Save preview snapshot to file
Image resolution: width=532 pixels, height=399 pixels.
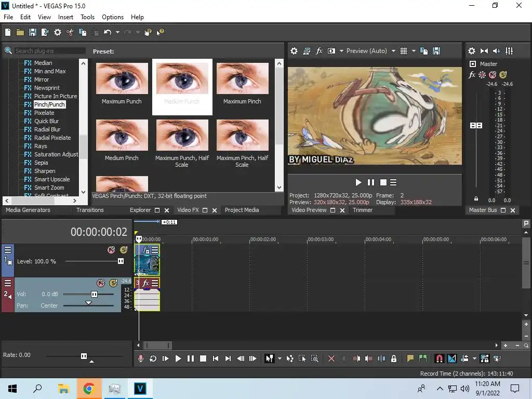pyautogui.click(x=436, y=51)
